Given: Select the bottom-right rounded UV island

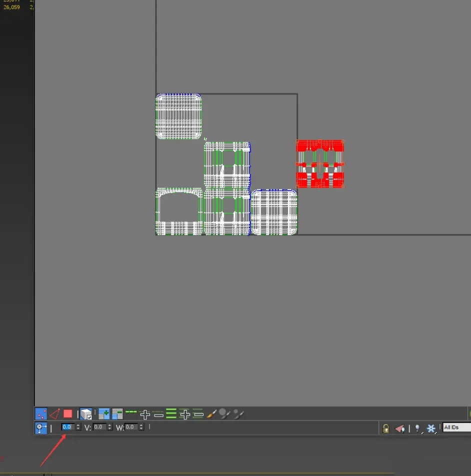Looking at the screenshot, I should click(274, 212).
